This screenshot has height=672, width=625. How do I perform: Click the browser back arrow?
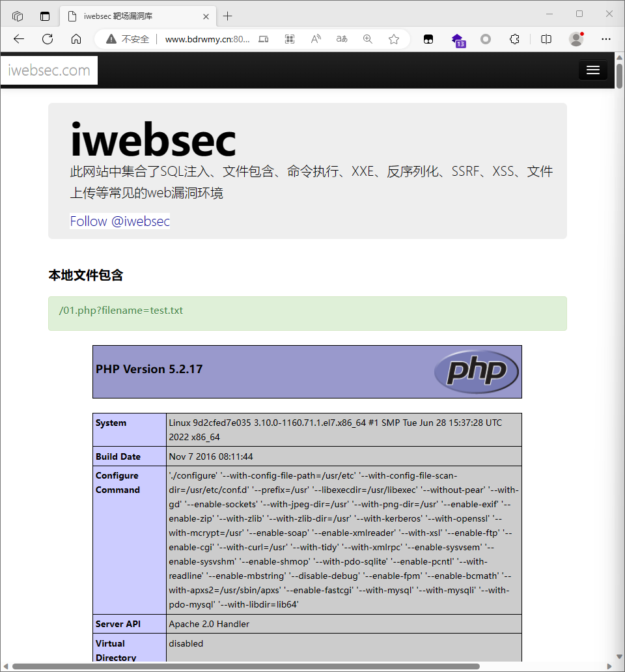point(19,39)
